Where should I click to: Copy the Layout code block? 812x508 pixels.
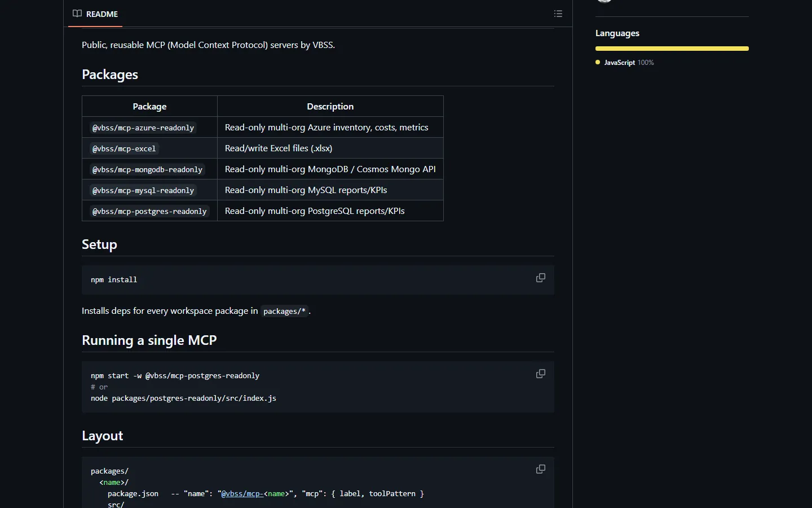click(540, 469)
